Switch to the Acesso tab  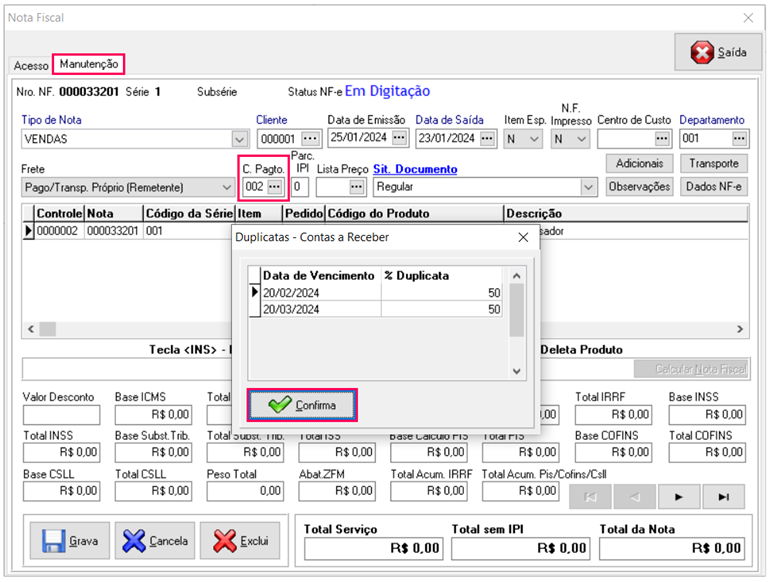coord(30,65)
